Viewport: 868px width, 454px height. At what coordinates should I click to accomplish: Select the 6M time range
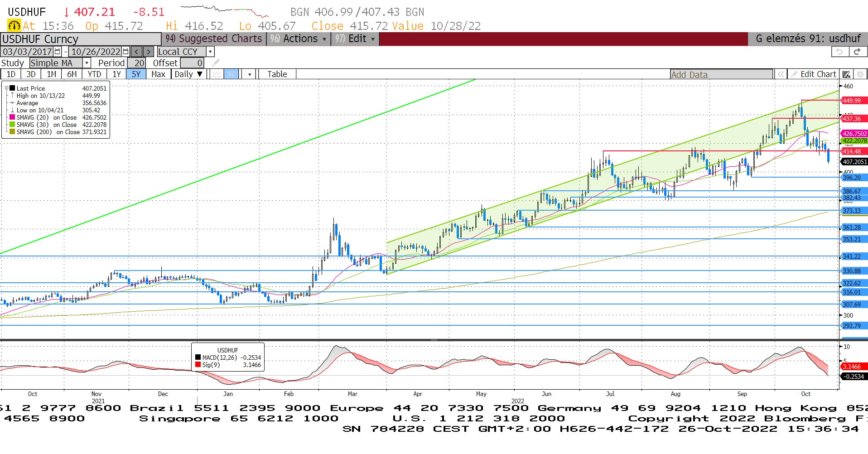72,74
